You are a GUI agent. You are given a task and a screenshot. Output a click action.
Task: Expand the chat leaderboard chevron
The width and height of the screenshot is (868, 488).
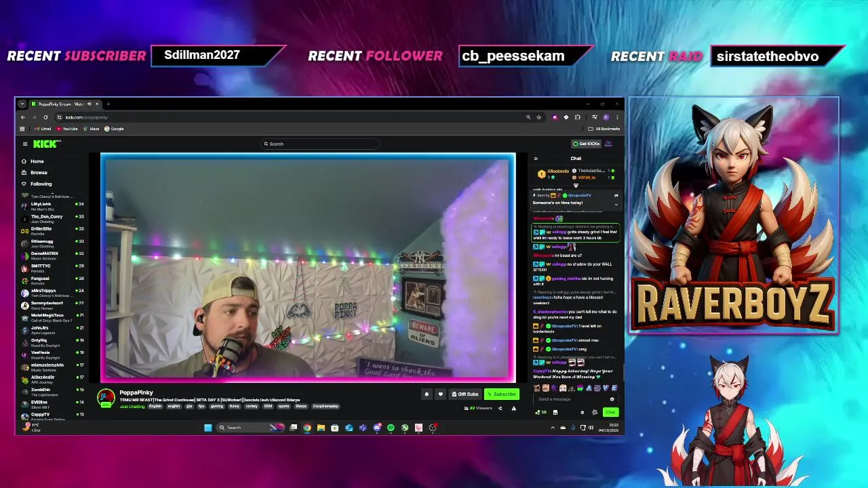[x=576, y=185]
